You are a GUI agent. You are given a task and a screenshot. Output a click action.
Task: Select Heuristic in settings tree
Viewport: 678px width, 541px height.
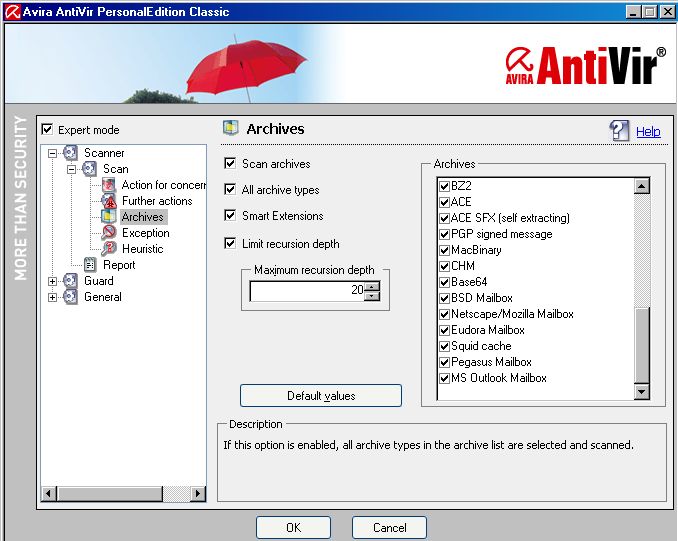[x=143, y=249]
